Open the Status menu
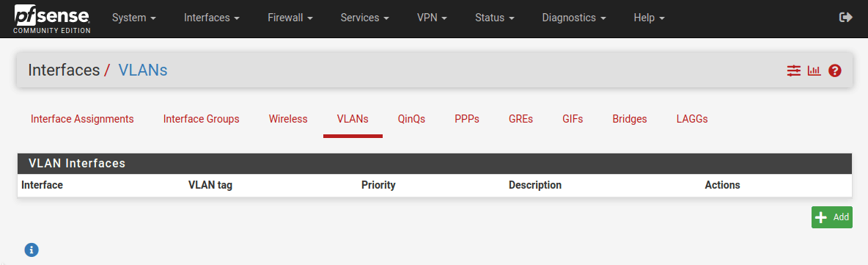 (x=494, y=18)
